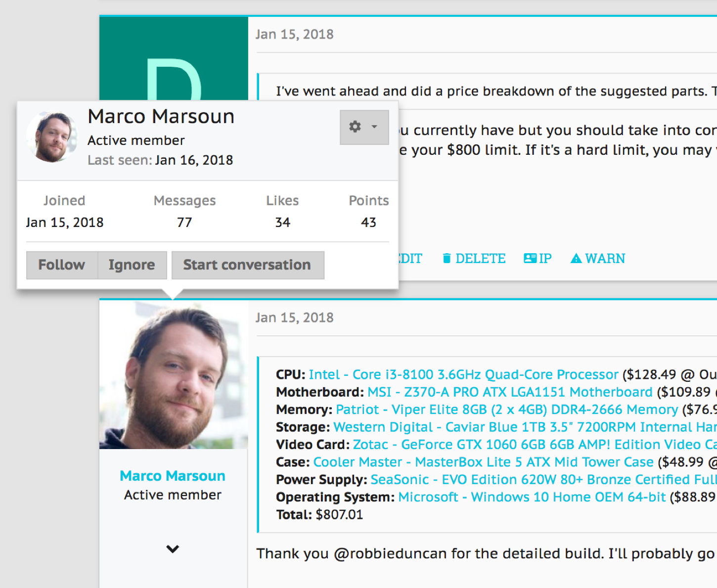Screen dimensions: 717x588
Task: Open the gear settings dropdown in profile card
Action: coord(364,127)
